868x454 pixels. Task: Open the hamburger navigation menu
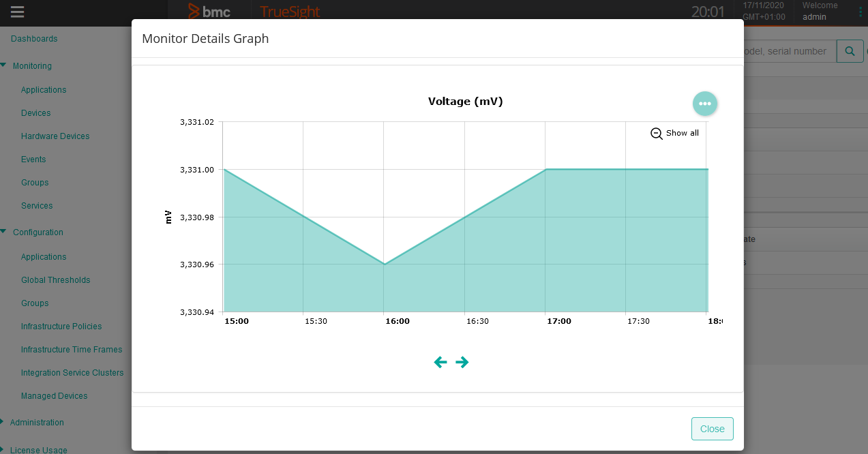coord(18,12)
